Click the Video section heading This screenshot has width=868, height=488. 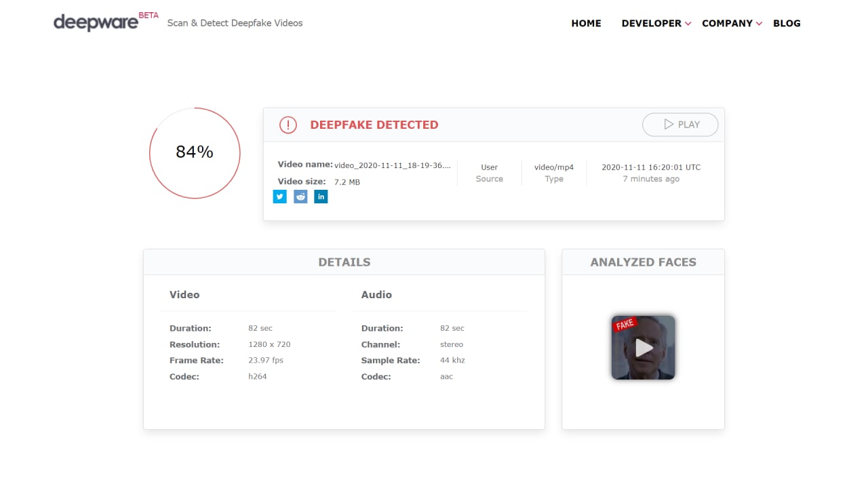tap(184, 295)
